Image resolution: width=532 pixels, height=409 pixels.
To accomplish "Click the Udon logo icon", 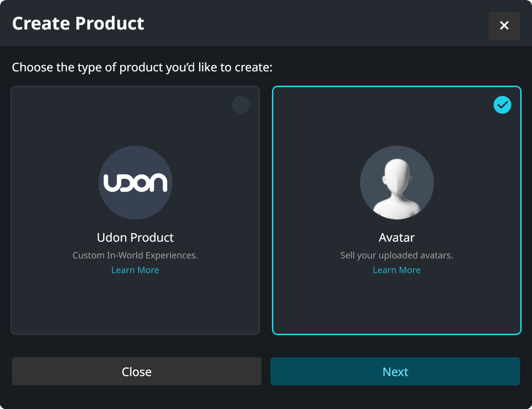I will (x=135, y=183).
